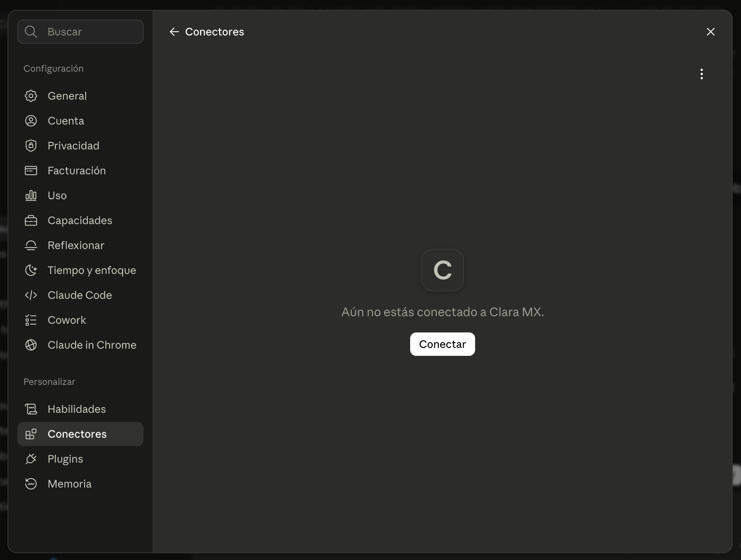
Task: Click the Claude in Chrome globe icon
Action: tap(31, 345)
